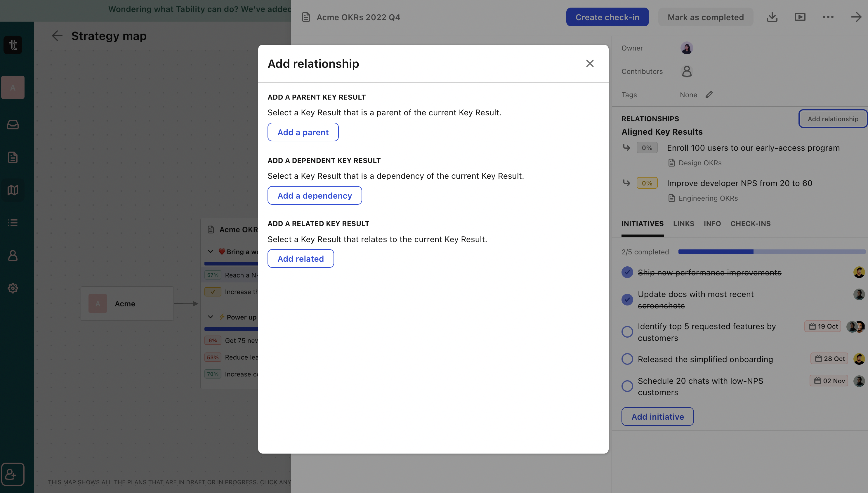Open the strategy map sidebar icon

[x=13, y=190]
